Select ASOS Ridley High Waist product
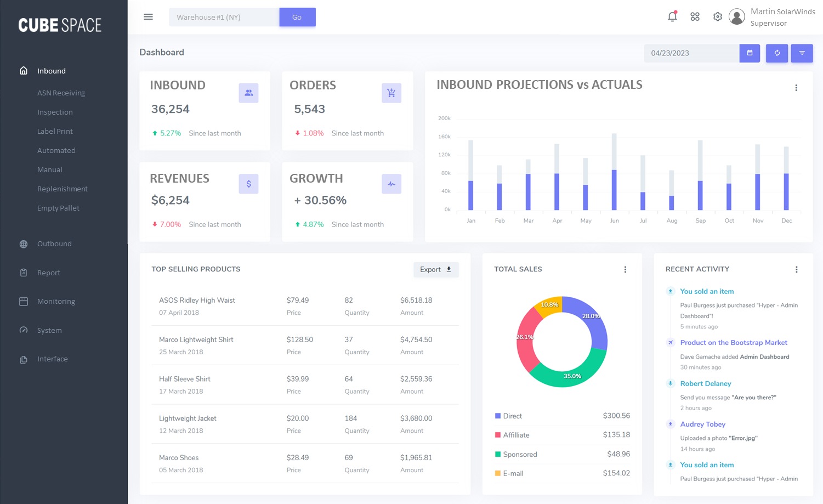This screenshot has height=504, width=823. click(x=197, y=301)
